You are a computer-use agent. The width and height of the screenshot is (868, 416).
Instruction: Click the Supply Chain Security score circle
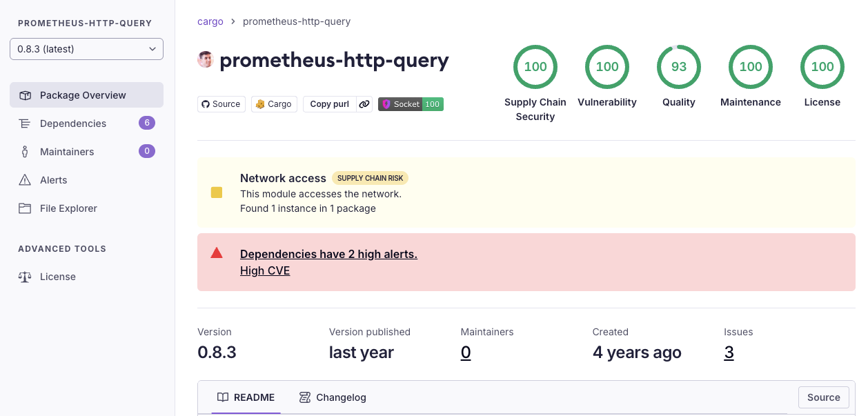[535, 67]
